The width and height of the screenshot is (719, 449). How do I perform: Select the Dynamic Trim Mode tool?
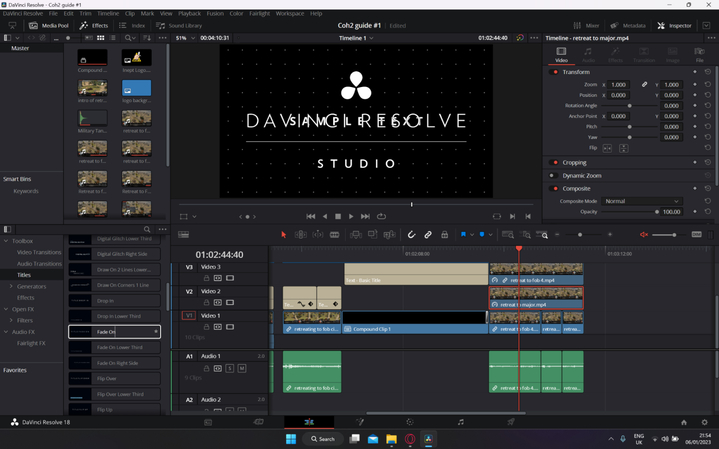pos(318,234)
